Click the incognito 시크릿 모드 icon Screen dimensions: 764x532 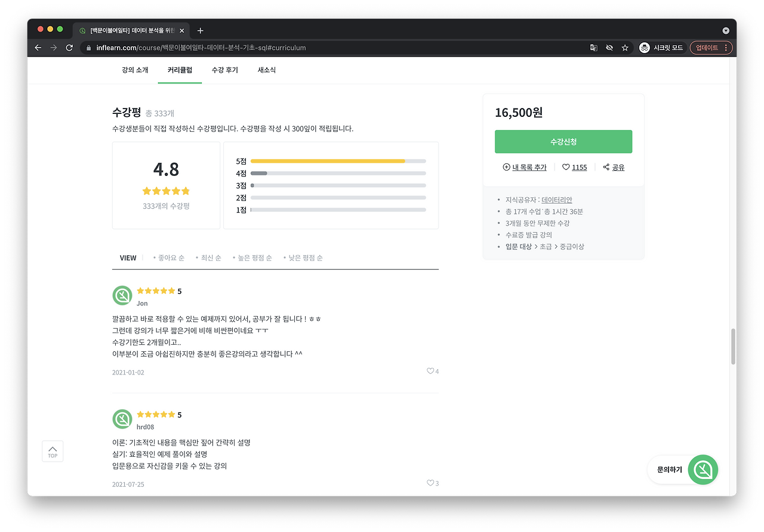[x=645, y=48]
